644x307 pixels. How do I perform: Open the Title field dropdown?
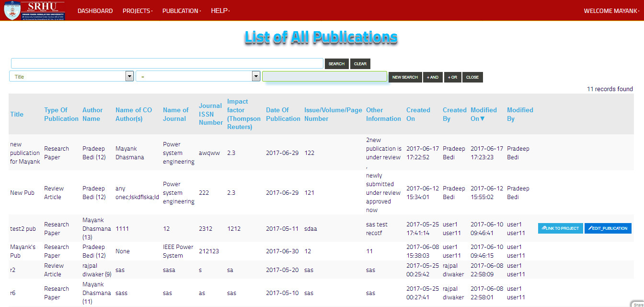pyautogui.click(x=71, y=76)
